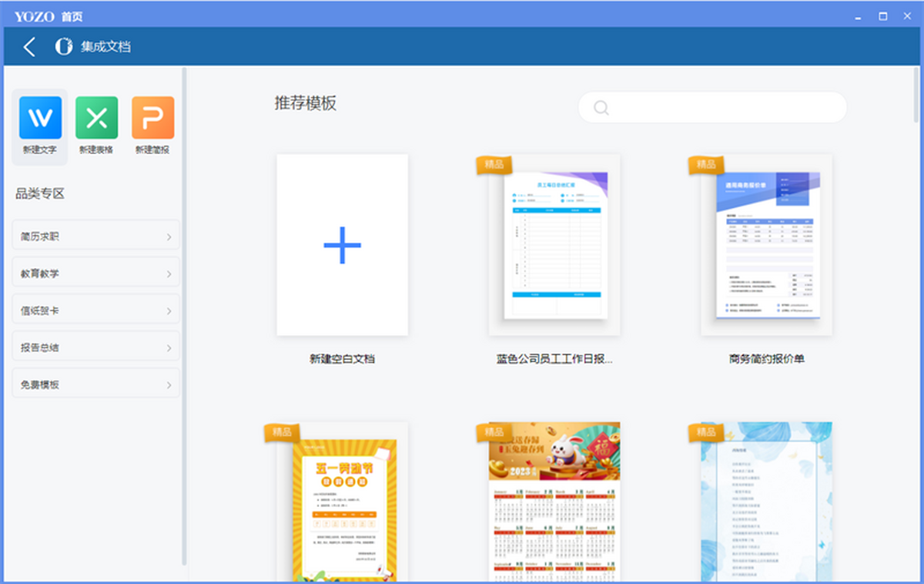The image size is (924, 584).
Task: Click the 新建文字 document icon
Action: click(x=39, y=118)
